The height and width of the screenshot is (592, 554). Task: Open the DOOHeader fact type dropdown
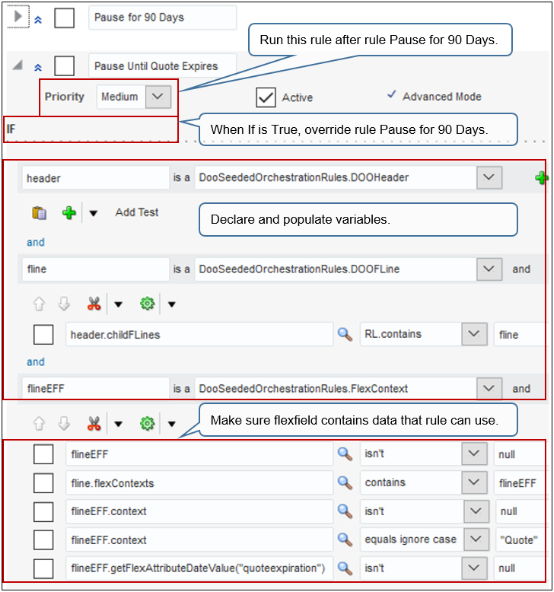pyautogui.click(x=489, y=177)
